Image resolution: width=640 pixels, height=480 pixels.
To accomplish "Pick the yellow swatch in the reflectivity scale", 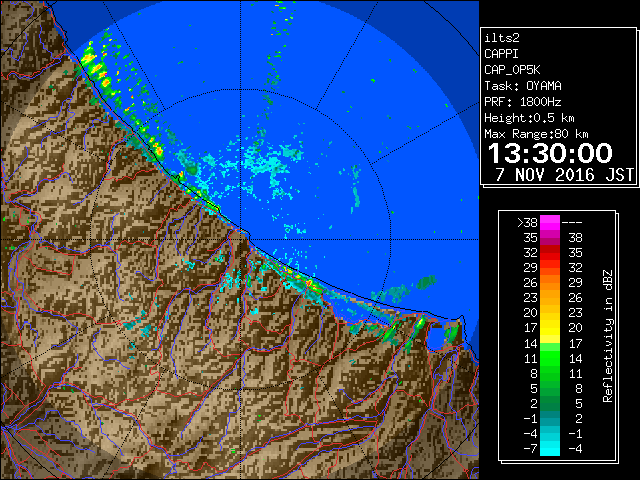I will (550, 328).
